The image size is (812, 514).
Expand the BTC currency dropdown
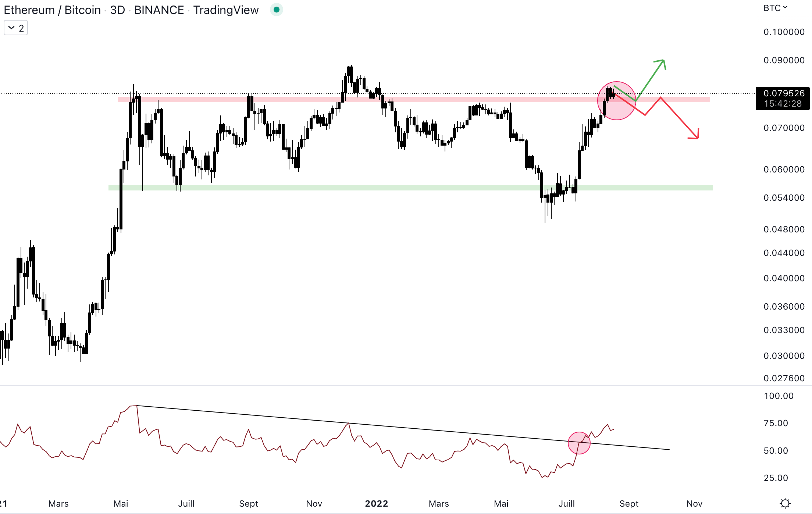coord(775,8)
